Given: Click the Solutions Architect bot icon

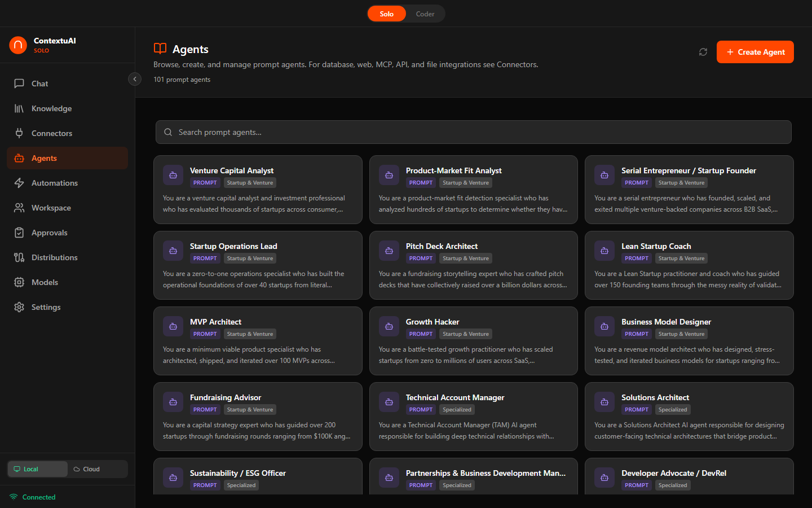Looking at the screenshot, I should pos(604,402).
